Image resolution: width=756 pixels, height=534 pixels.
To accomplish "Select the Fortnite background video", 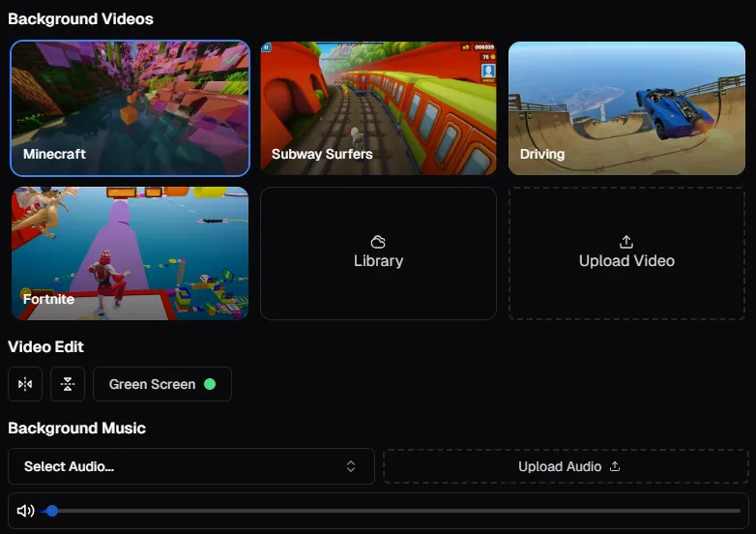I will 130,253.
